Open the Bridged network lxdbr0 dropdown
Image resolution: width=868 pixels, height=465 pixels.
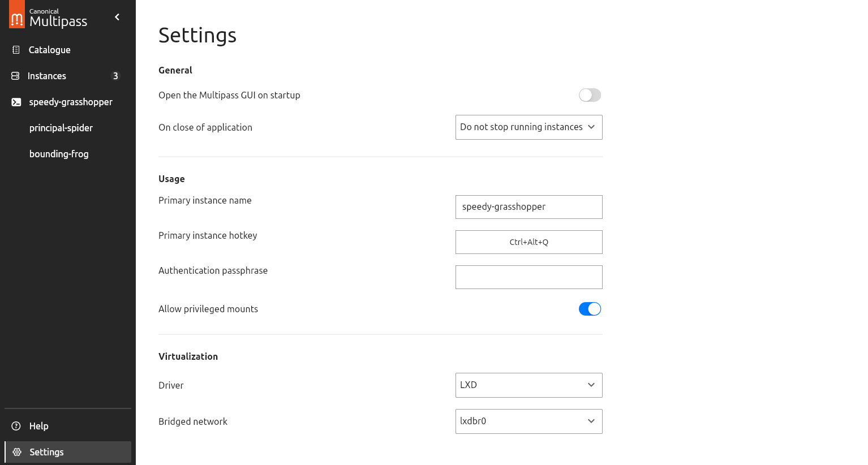point(528,421)
